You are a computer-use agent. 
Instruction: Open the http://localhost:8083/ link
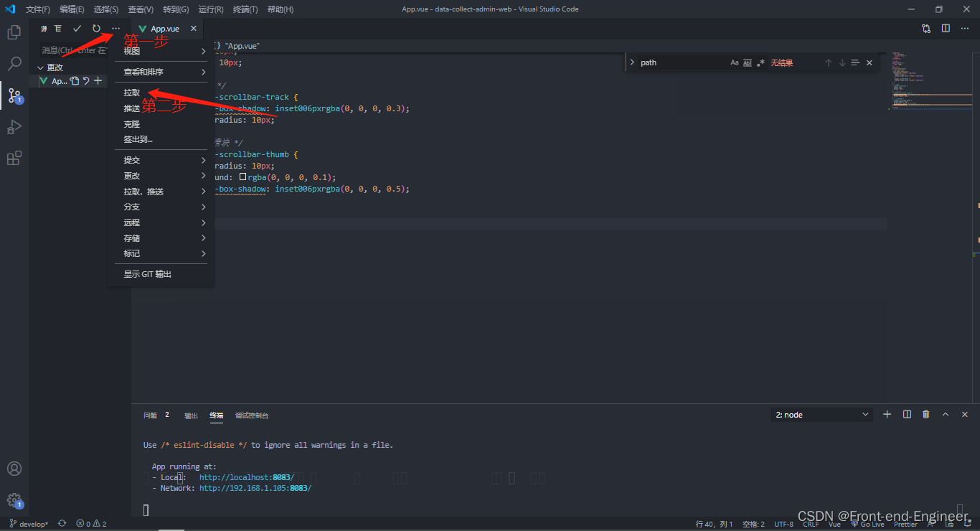[247, 477]
